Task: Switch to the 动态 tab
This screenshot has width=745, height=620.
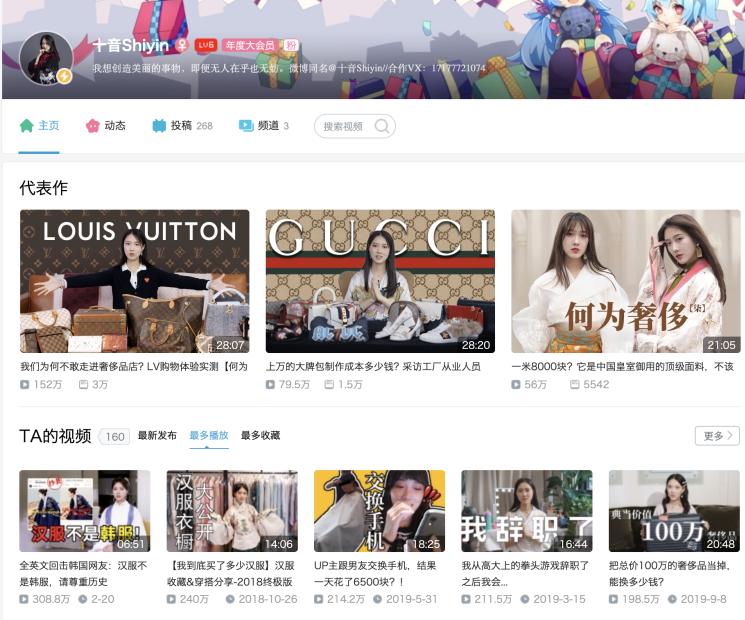Action: tap(105, 126)
